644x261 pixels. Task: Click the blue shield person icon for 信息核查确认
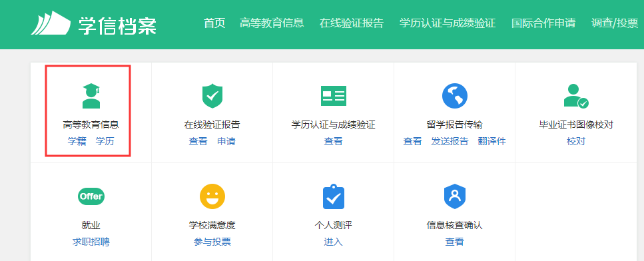(x=455, y=196)
